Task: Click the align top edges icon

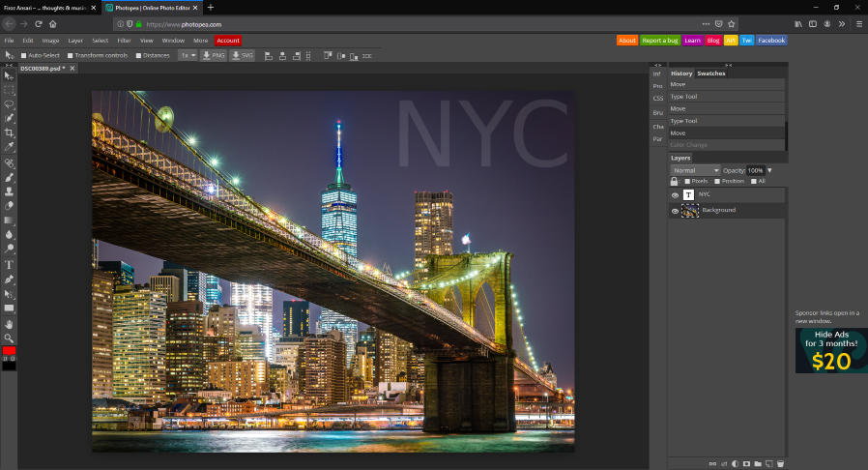Action: [328, 56]
